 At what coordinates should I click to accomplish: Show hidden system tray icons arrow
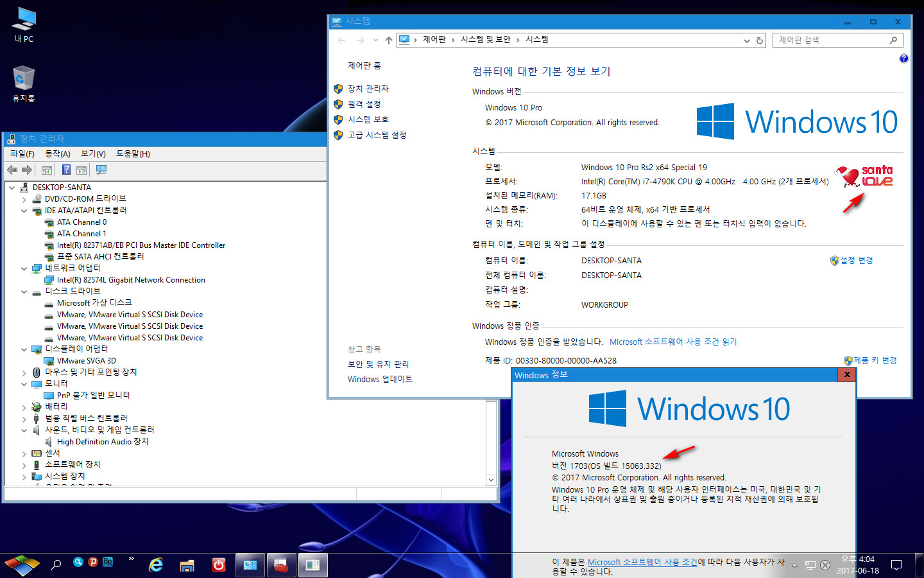794,565
